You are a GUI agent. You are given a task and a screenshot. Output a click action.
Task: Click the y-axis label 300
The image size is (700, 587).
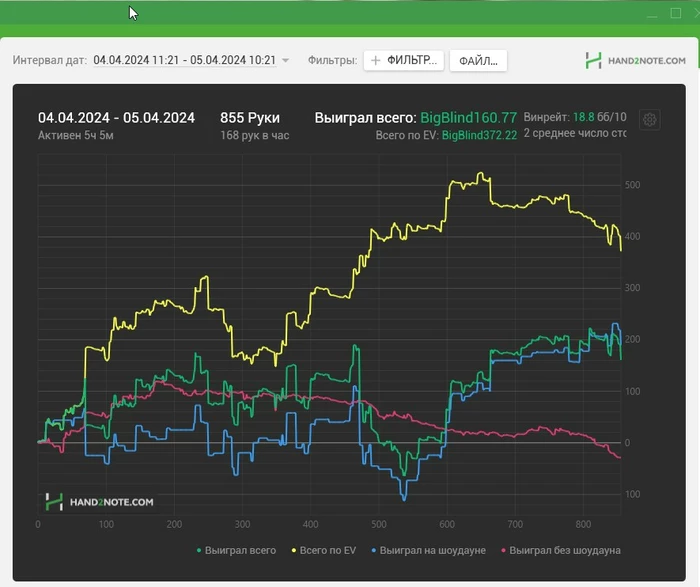tap(632, 288)
